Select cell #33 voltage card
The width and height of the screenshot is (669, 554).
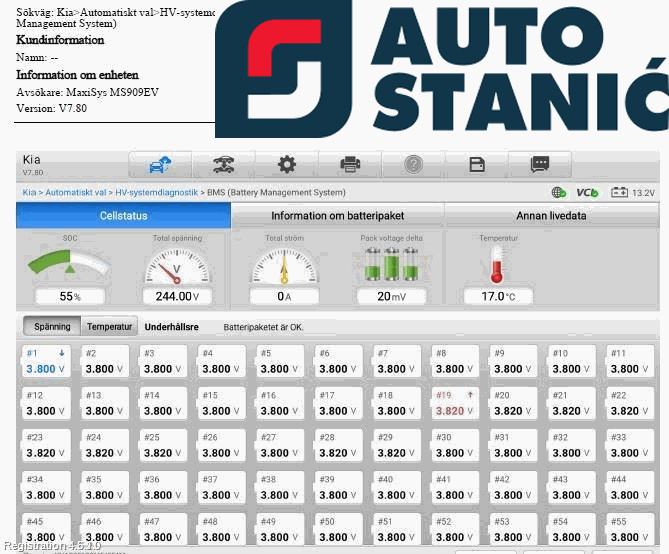[x=630, y=445]
